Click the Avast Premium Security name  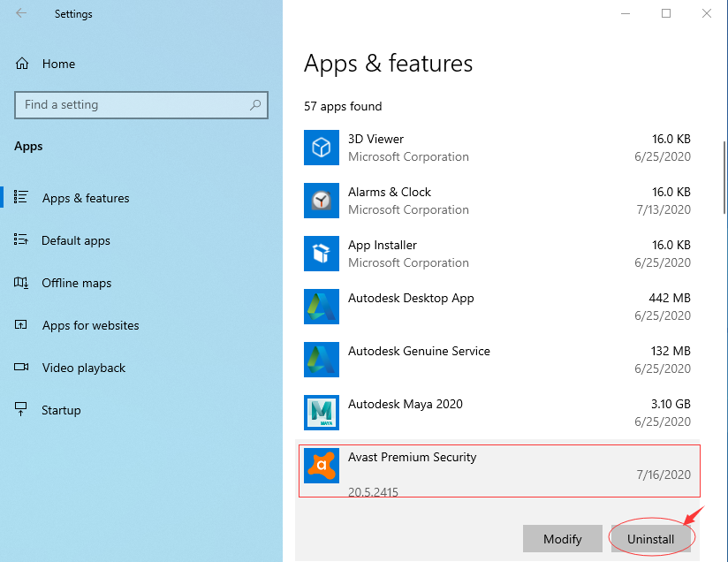[x=413, y=457]
